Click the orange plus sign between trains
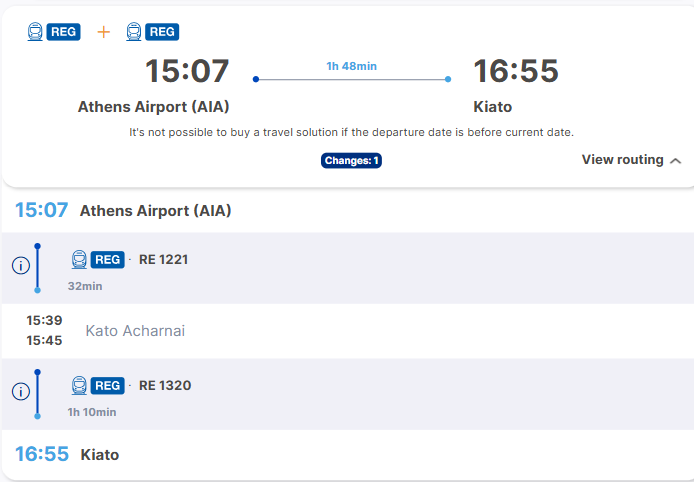This screenshot has width=694, height=482. coord(104,32)
